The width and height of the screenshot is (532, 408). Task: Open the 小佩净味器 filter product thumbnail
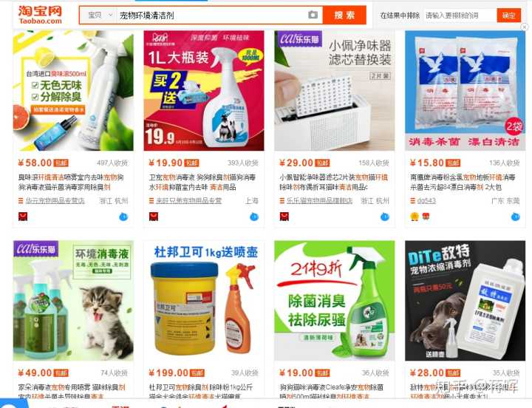pos(334,91)
